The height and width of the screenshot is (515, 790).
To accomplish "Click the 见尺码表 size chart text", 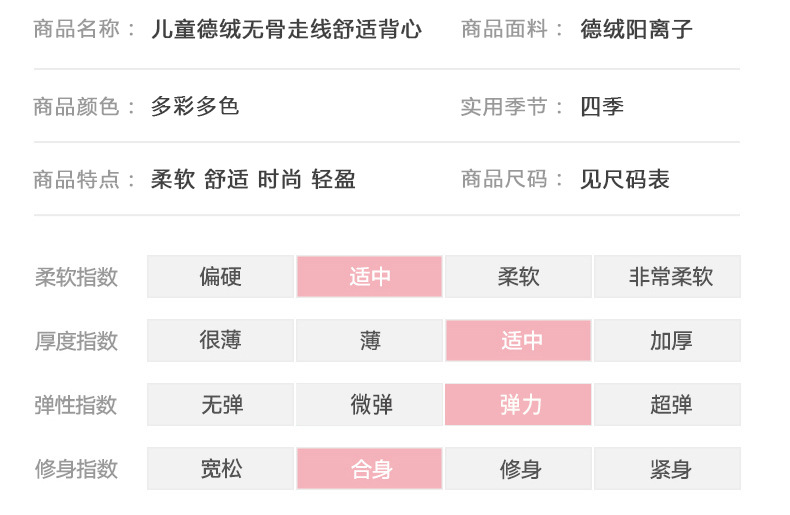I will pyautogui.click(x=625, y=180).
